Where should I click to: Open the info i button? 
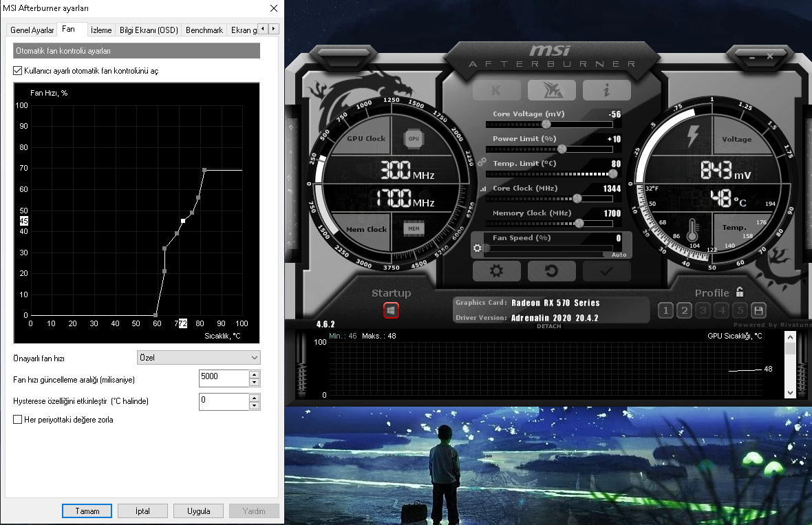(x=606, y=90)
